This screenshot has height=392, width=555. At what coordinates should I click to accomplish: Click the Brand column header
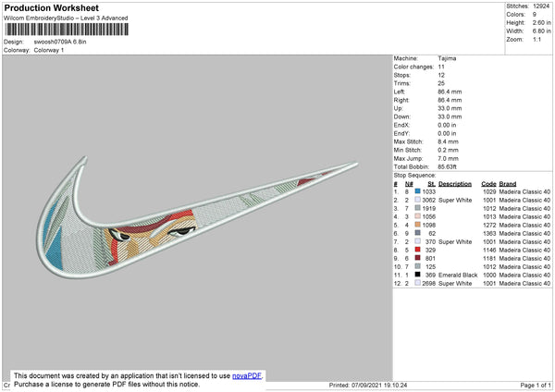(508, 184)
